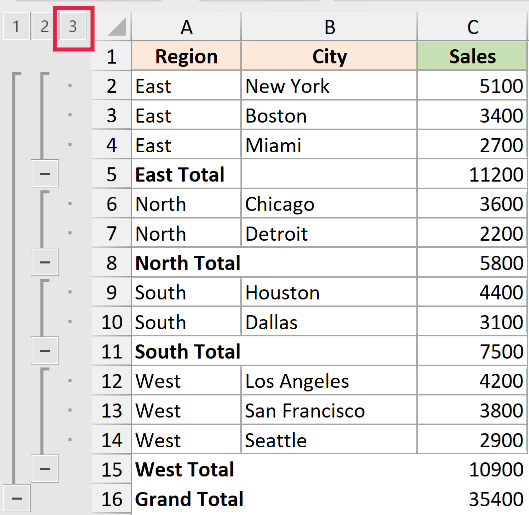Collapse the South Total group

point(45,351)
